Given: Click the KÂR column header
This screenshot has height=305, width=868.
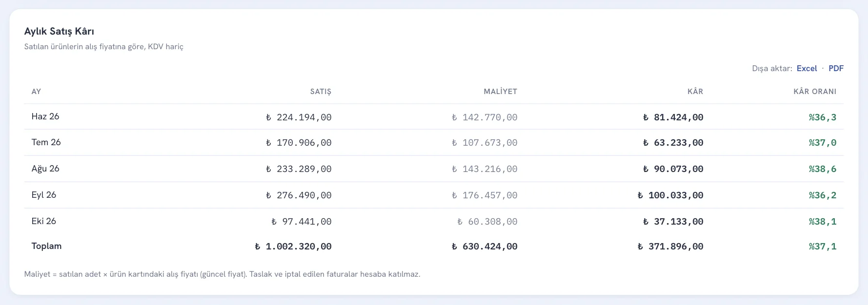Looking at the screenshot, I should [x=695, y=92].
